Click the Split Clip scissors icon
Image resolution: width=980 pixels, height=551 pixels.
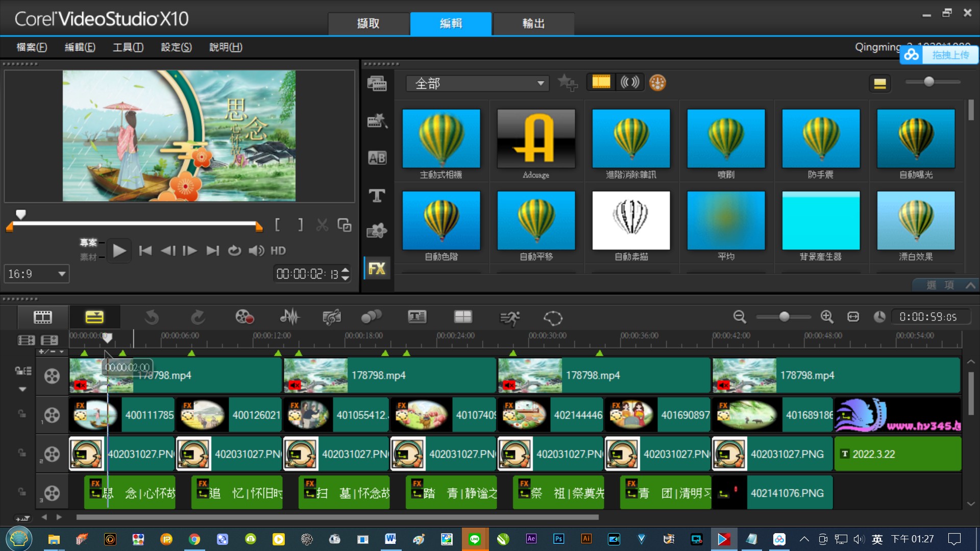click(322, 225)
